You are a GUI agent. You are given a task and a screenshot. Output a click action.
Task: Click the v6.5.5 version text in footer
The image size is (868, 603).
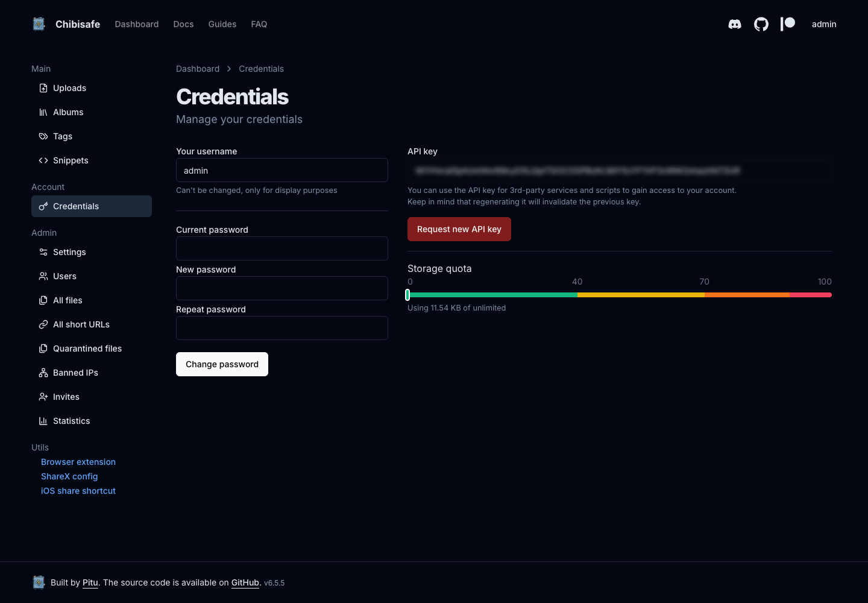pyautogui.click(x=274, y=583)
